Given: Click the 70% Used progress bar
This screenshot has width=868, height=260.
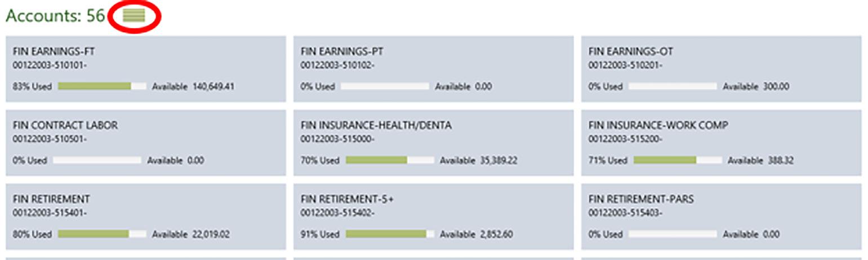Looking at the screenshot, I should tap(390, 160).
